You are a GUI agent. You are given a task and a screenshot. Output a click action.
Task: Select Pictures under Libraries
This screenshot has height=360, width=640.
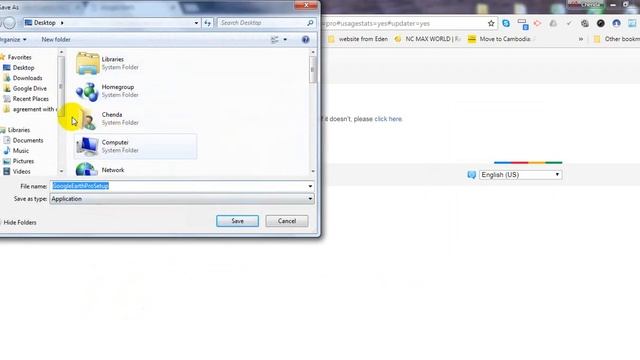(x=19, y=161)
